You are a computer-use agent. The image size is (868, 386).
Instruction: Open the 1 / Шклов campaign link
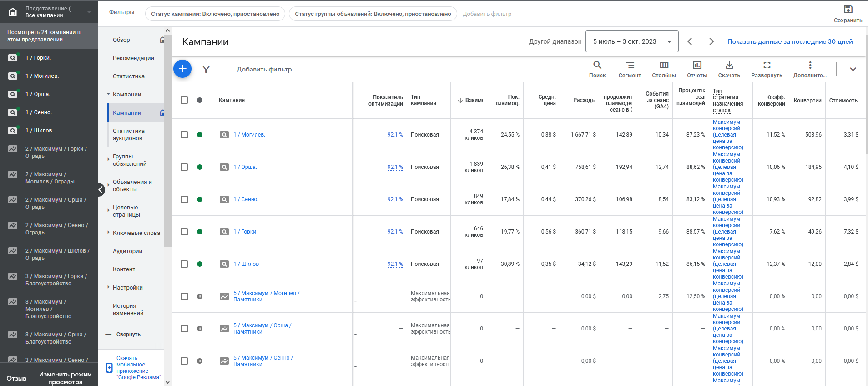(246, 264)
